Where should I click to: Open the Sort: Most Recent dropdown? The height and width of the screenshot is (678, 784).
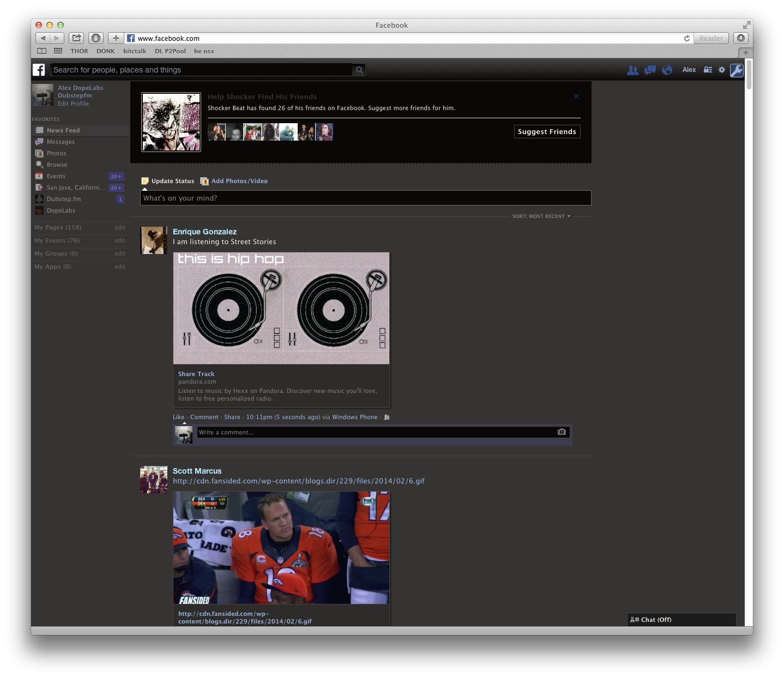[x=541, y=216]
